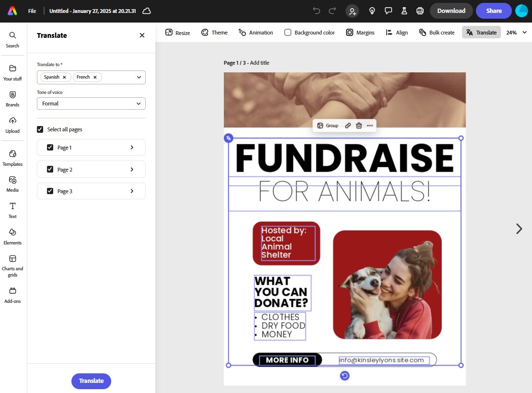Viewport: 532px width, 393px height.
Task: Uncheck the Page 2 checkbox
Action: [50, 169]
